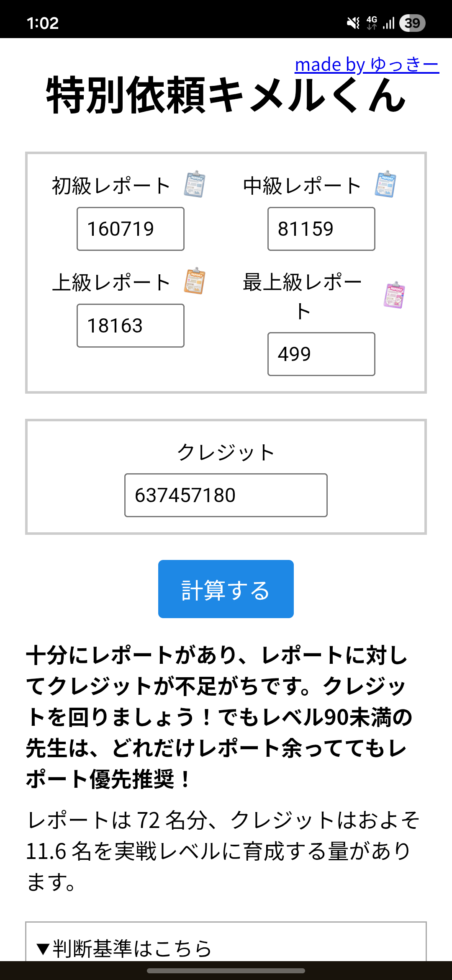Tap the home gesture bar
Viewport: 452px width, 980px height.
pos(226,971)
